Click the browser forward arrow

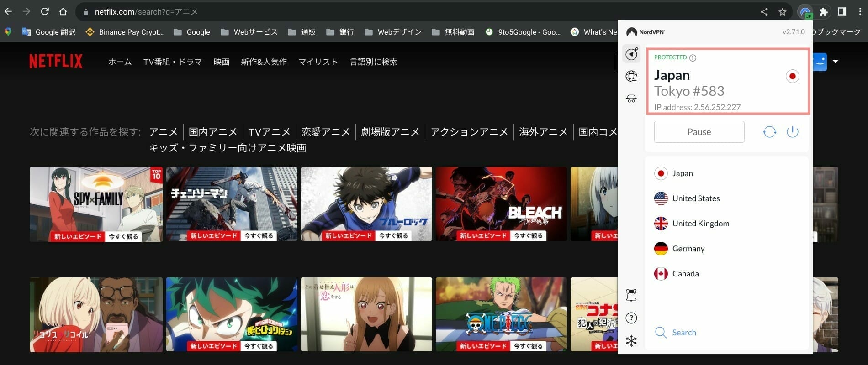click(26, 11)
